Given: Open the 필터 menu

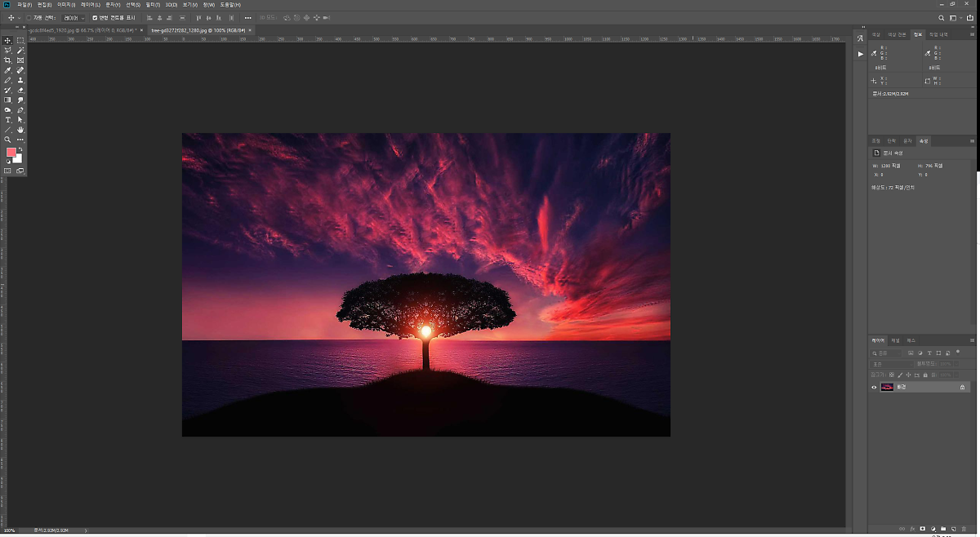Looking at the screenshot, I should point(153,5).
